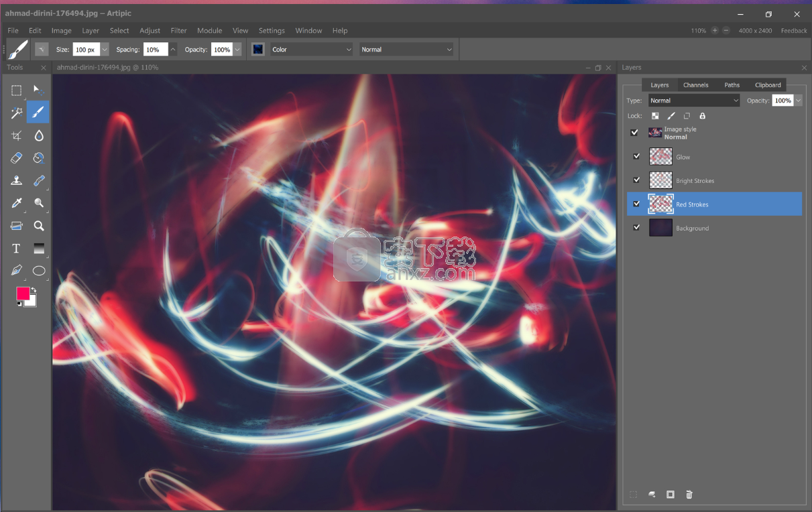Click the foreground pink color swatch
Screen dimensions: 812x512
coord(23,294)
